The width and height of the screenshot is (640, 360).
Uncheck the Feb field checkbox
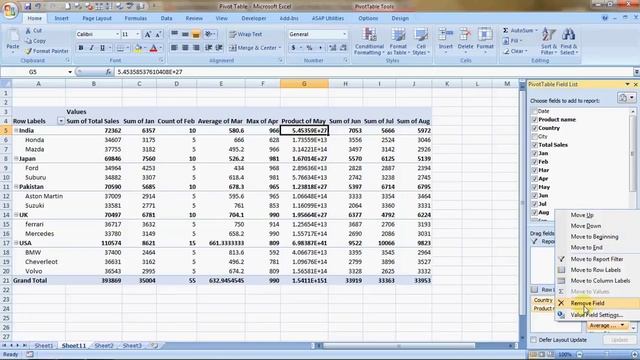point(534,162)
